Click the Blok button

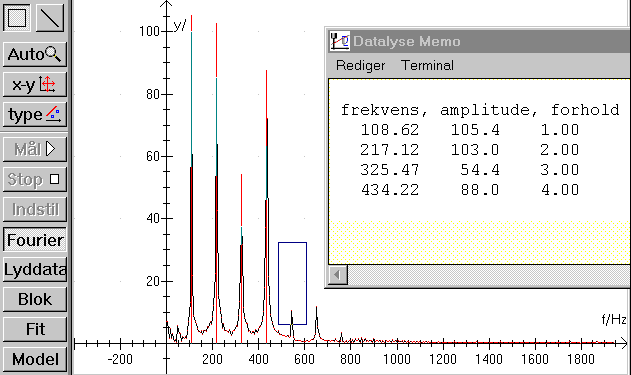tap(35, 299)
